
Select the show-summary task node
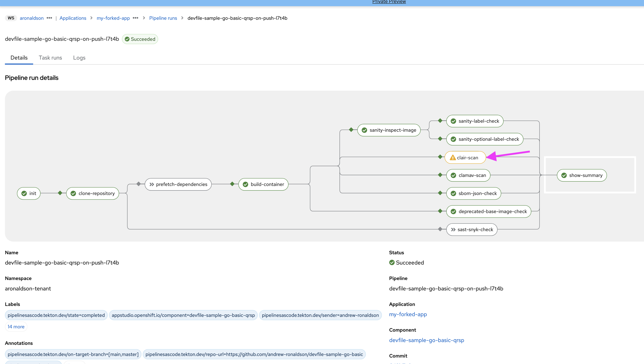coord(582,175)
